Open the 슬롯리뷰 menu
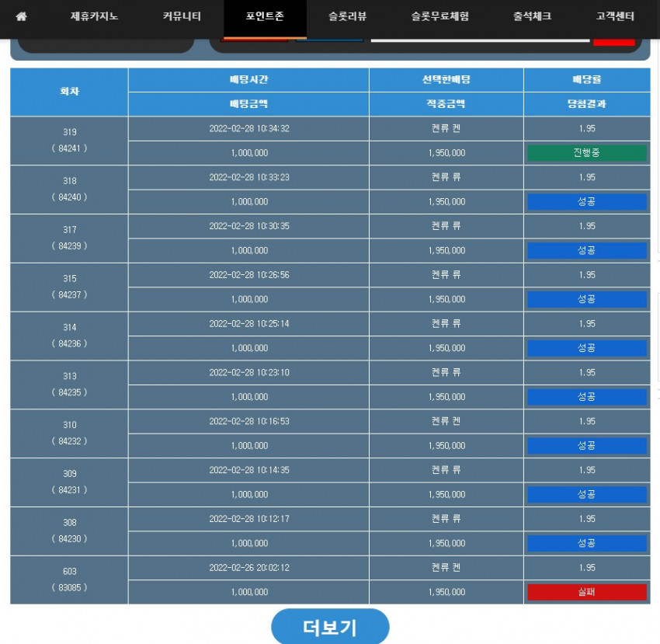660x644 pixels. click(347, 16)
